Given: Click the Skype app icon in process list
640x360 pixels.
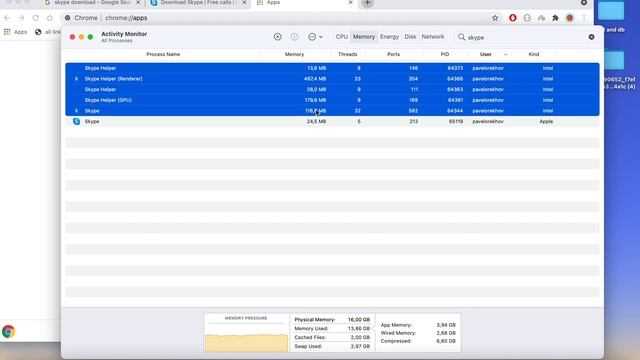Looking at the screenshot, I should (76, 121).
